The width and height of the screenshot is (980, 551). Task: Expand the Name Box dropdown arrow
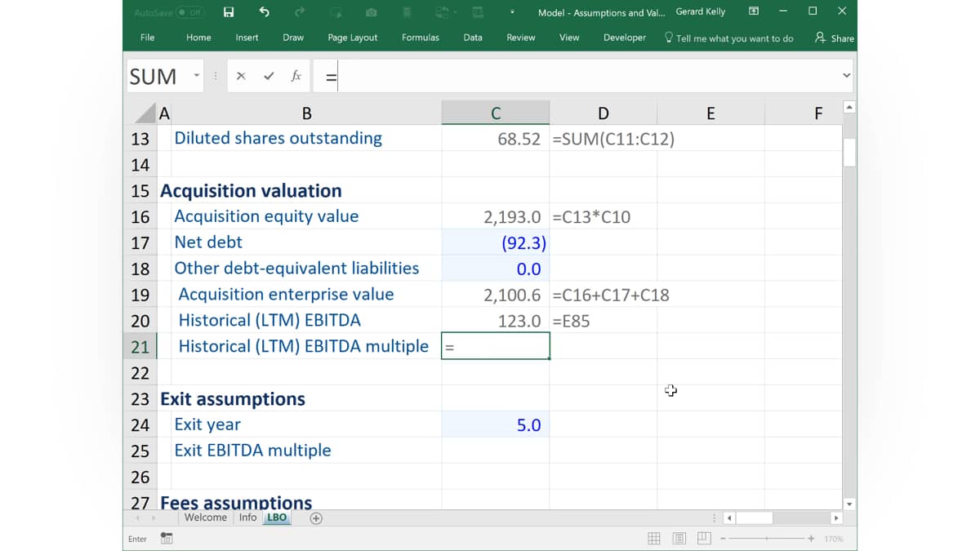(x=197, y=76)
